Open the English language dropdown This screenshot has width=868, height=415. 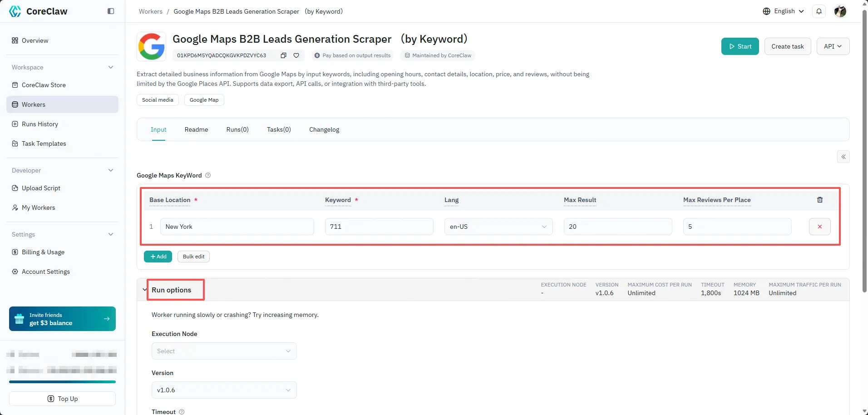784,11
